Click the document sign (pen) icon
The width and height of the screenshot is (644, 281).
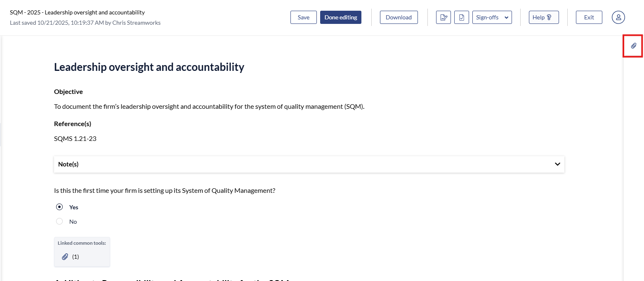(x=443, y=17)
